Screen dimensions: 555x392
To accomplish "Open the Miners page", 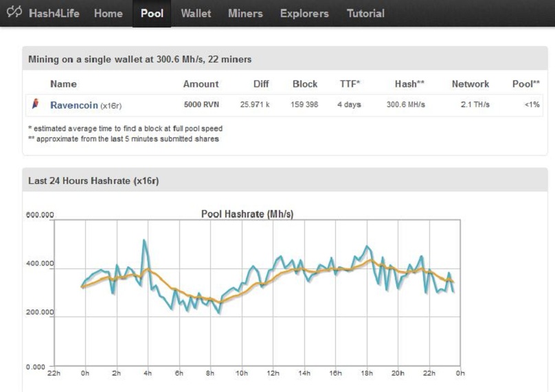I will pos(245,14).
